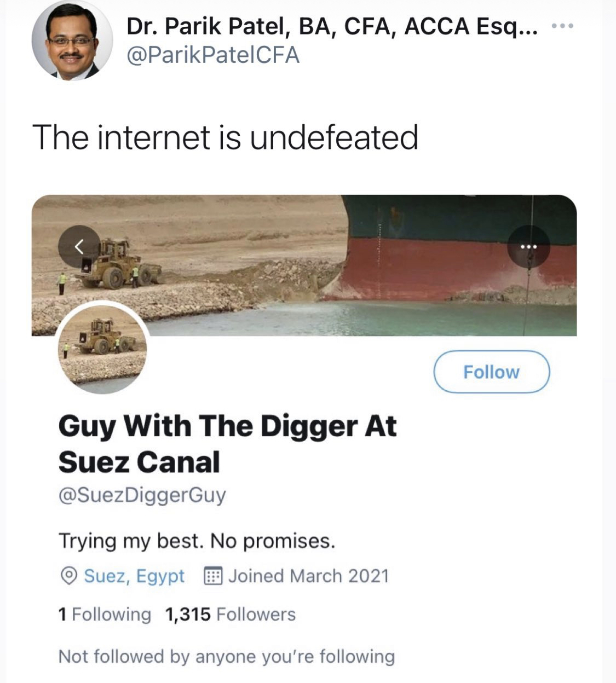Click the location pin icon
This screenshot has height=683, width=616.
68,576
